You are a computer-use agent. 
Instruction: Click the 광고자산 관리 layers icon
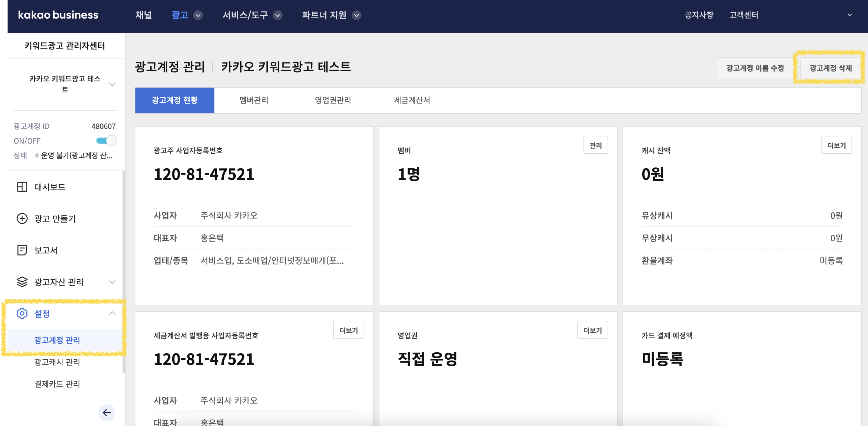tap(22, 282)
